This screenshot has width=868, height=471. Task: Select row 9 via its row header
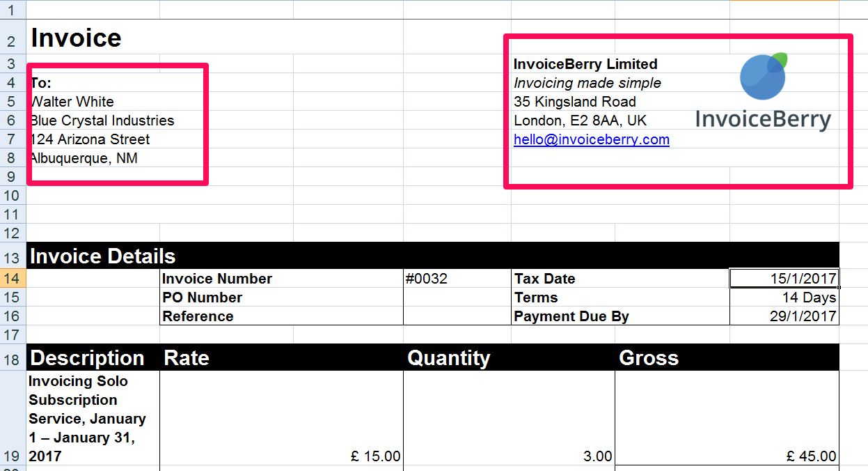(13, 177)
